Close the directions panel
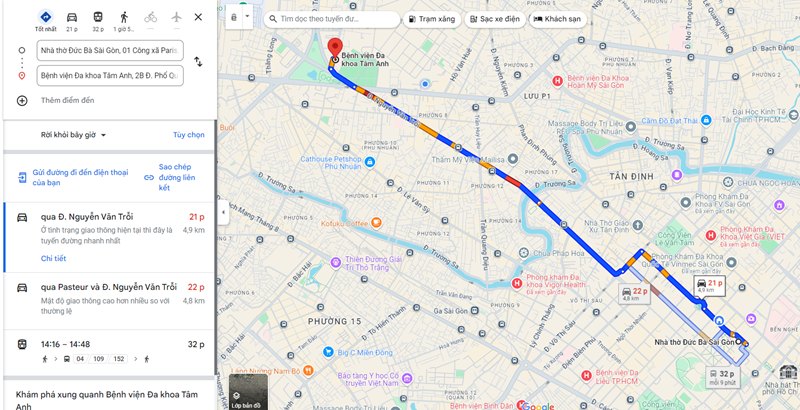800x410 pixels. click(x=198, y=17)
